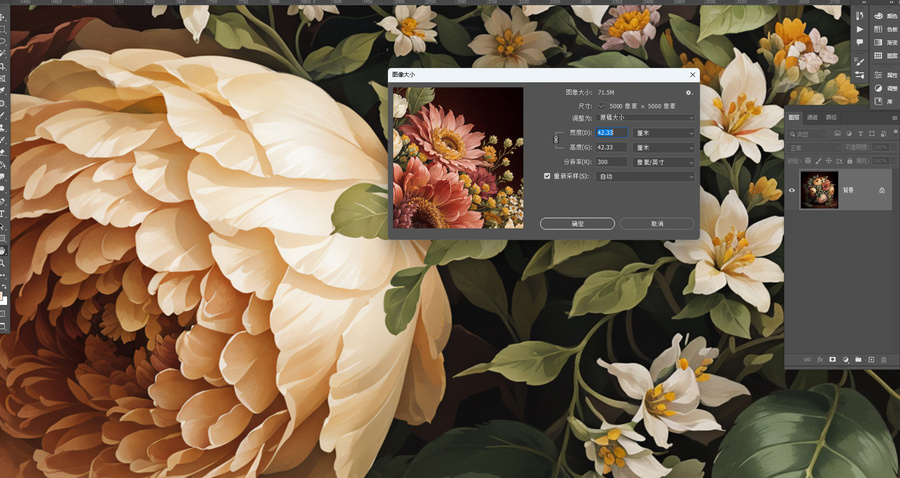Click the 背景 layer thumbnail

click(x=818, y=190)
